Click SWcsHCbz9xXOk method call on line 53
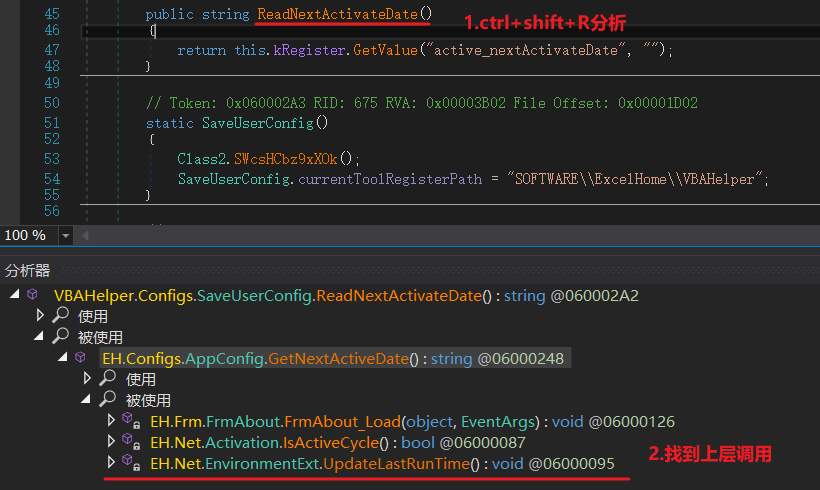This screenshot has width=820, height=490. [286, 158]
